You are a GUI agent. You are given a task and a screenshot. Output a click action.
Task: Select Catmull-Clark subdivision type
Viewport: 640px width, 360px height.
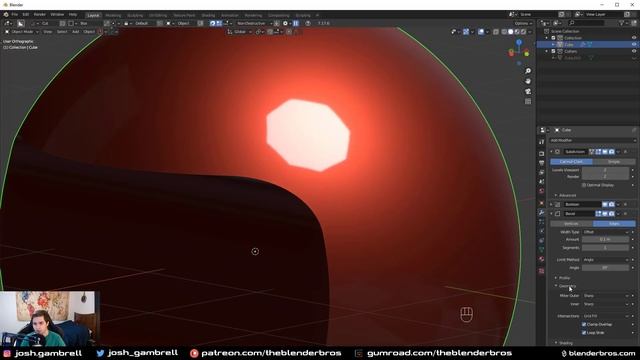click(x=571, y=162)
